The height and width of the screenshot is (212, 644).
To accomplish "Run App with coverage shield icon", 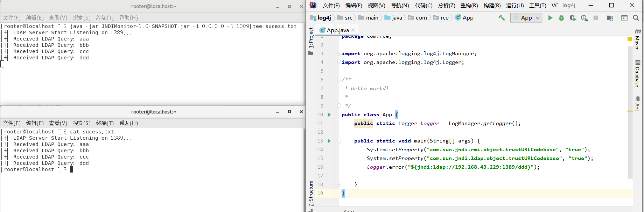I will point(573,18).
